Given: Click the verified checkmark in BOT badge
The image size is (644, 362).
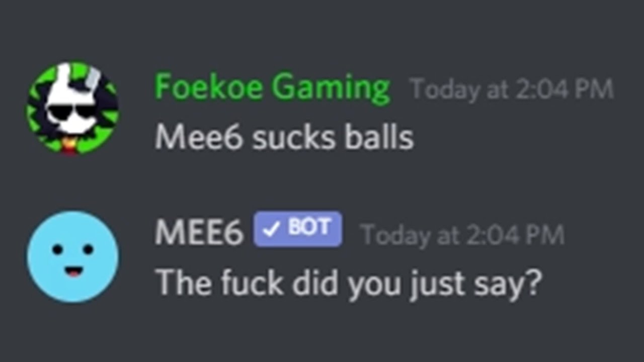Looking at the screenshot, I should [x=272, y=230].
